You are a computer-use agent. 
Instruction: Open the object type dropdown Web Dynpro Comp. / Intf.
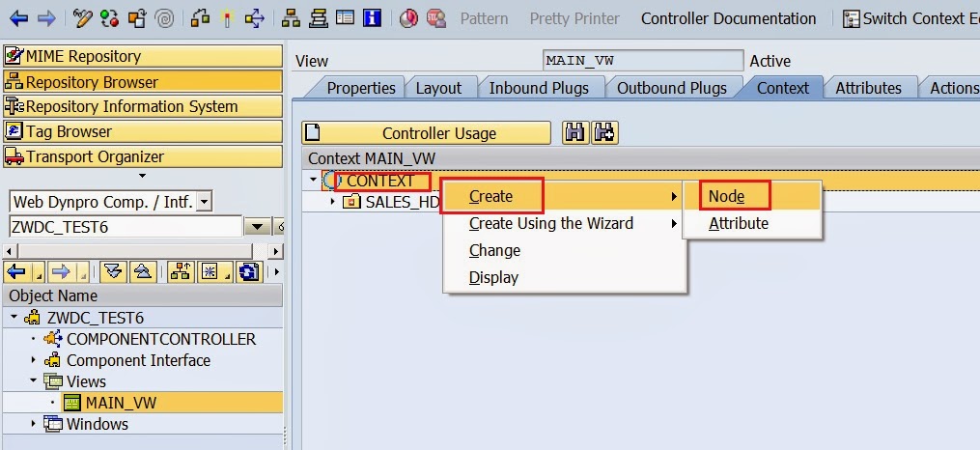point(205,202)
